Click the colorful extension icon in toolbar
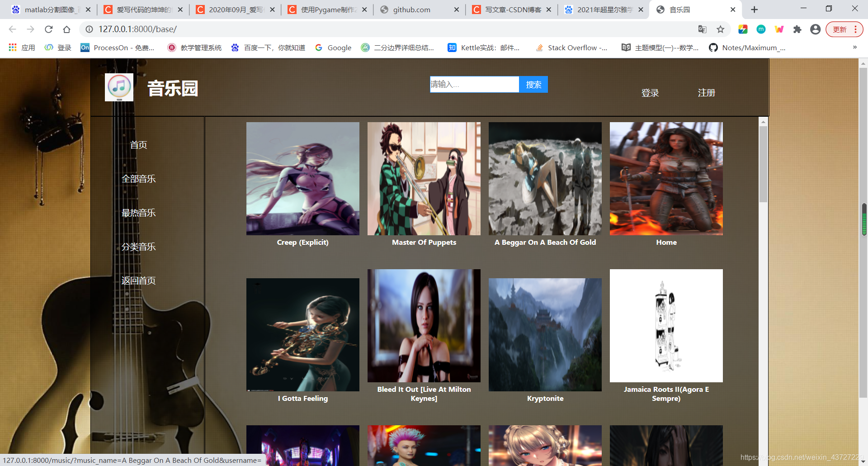This screenshot has height=466, width=868. tap(743, 29)
